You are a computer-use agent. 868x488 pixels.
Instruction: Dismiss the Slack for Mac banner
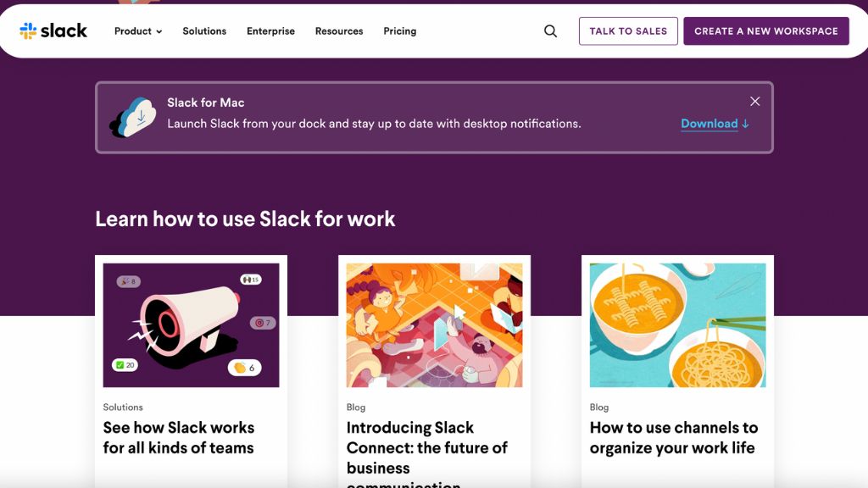(755, 101)
